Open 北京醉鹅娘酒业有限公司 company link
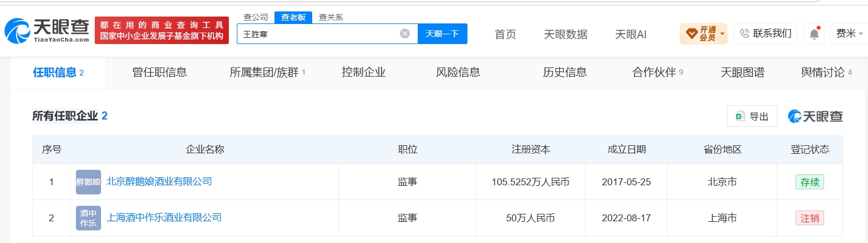The image size is (868, 243). [159, 182]
